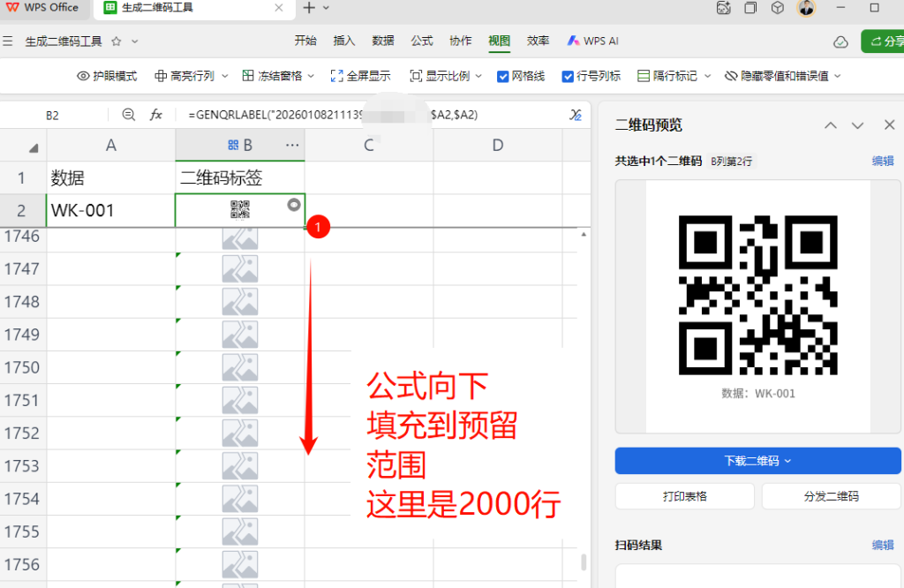This screenshot has width=904, height=588.
Task: Click the sheet vertical scroll up arrow
Action: (584, 235)
